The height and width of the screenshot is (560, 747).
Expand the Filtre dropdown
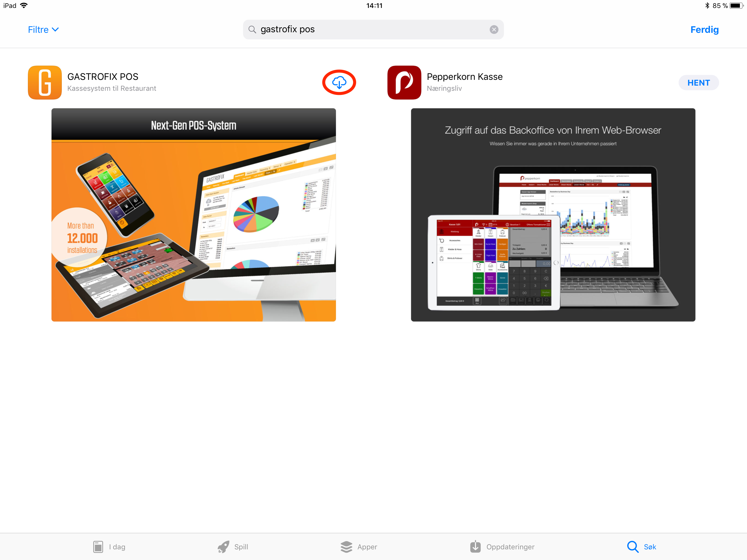pyautogui.click(x=38, y=29)
